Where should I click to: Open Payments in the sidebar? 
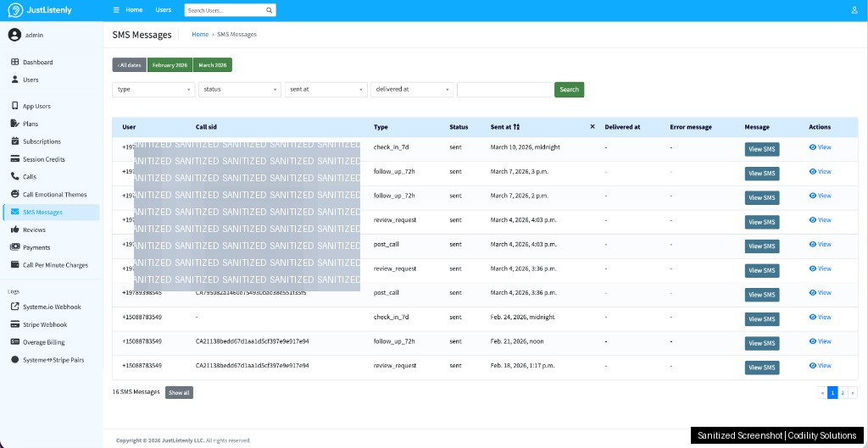coord(36,248)
